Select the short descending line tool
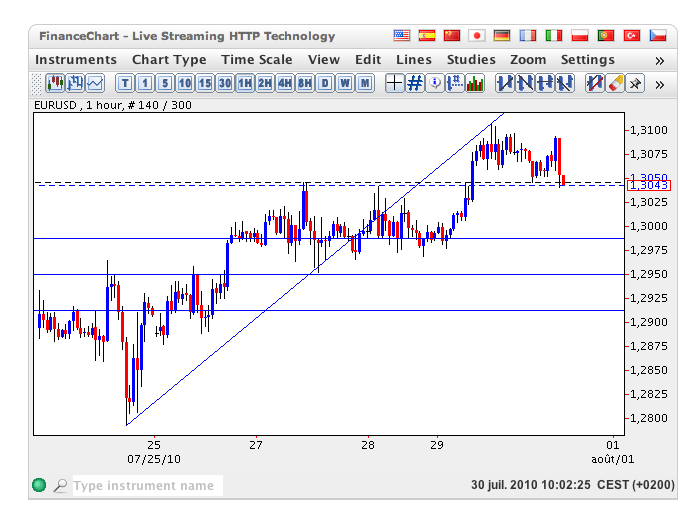 coord(565,83)
